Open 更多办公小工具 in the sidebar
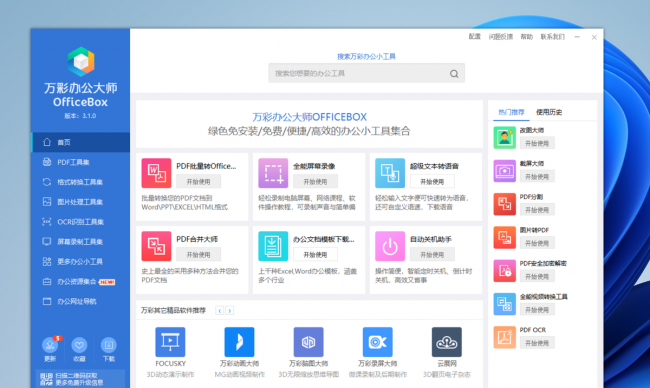650x388 pixels. pyautogui.click(x=80, y=262)
